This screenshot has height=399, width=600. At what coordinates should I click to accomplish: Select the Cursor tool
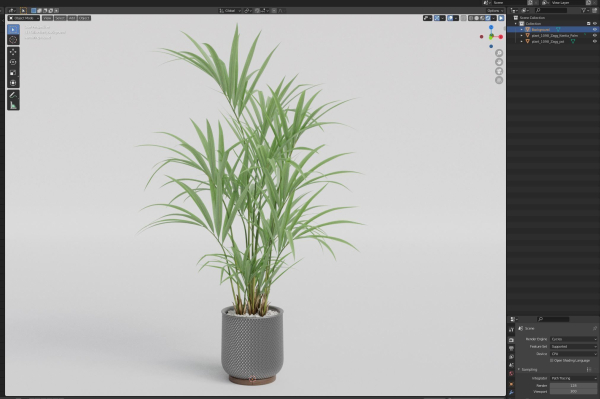click(x=13, y=39)
